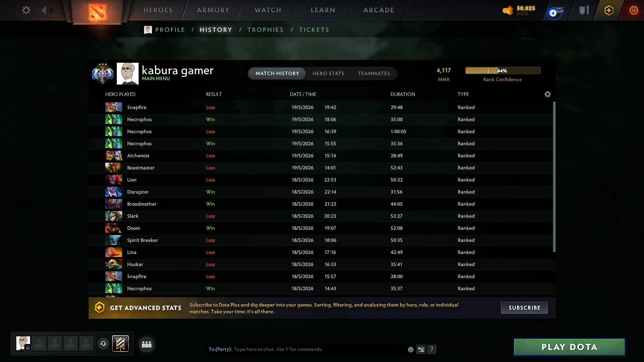
Task: Click the 4,117 MMR value
Action: click(x=444, y=70)
